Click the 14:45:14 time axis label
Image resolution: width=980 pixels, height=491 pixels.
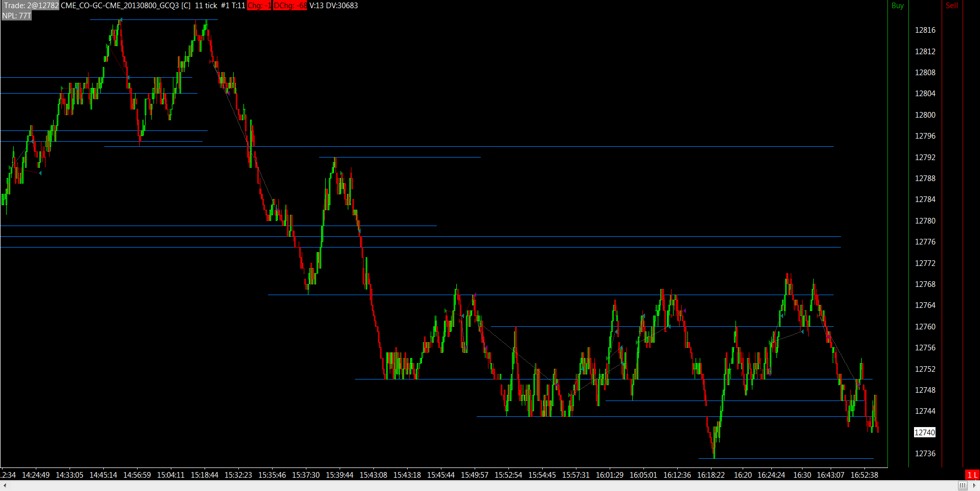pos(103,475)
